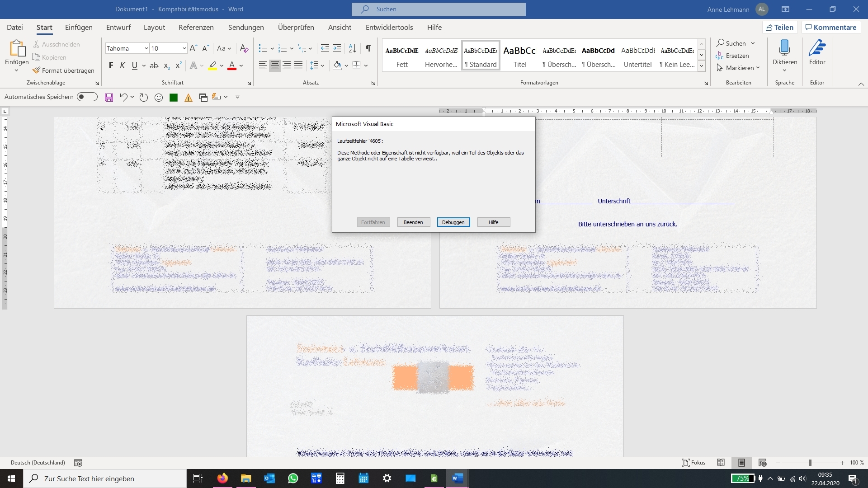868x488 pixels.
Task: Click the strikethrough text icon
Action: tap(154, 66)
